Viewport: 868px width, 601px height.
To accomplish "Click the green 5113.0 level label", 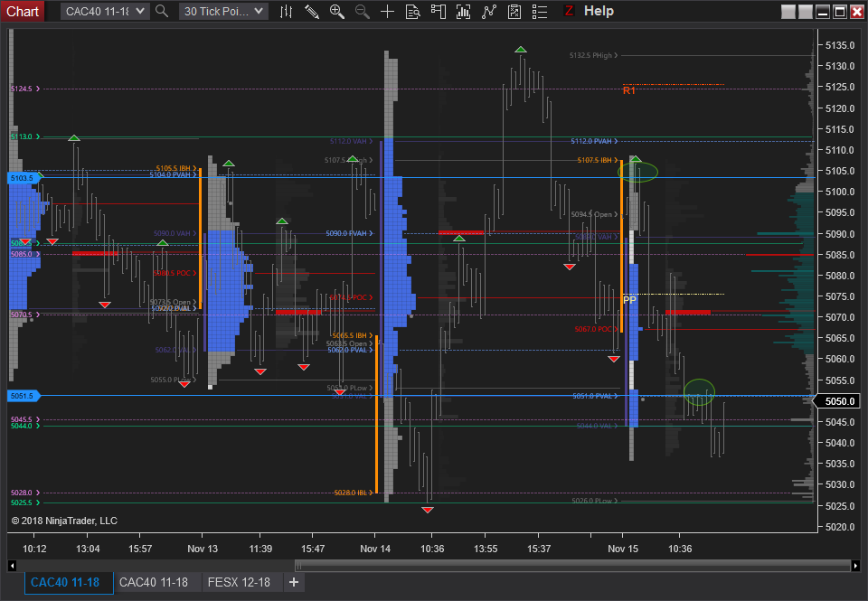I will pyautogui.click(x=25, y=136).
